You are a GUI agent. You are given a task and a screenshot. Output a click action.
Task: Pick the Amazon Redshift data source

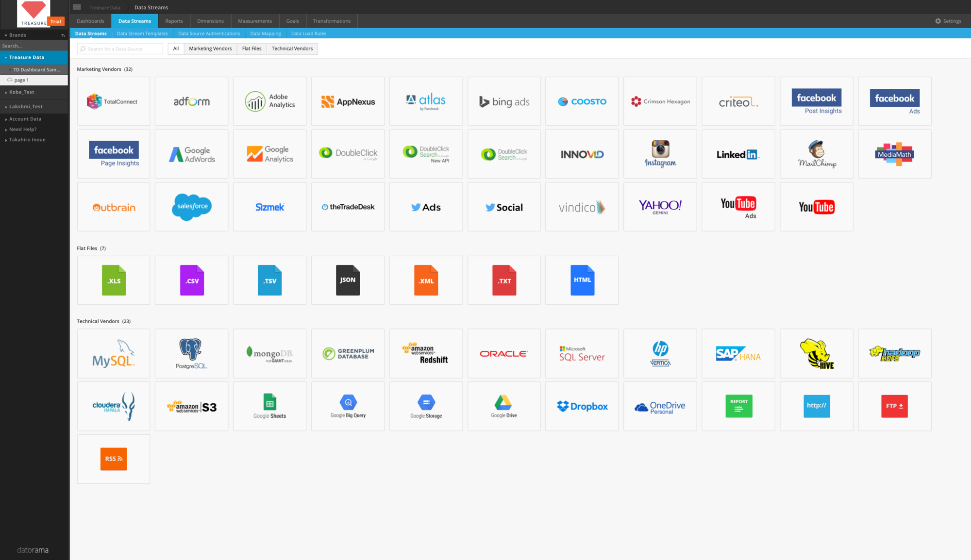click(426, 354)
